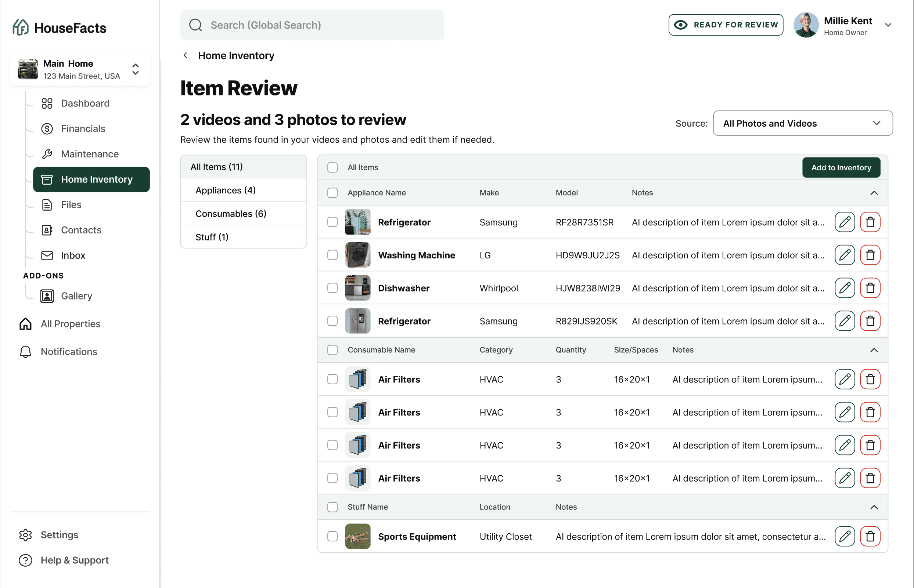Click inside the global search field

point(312,25)
